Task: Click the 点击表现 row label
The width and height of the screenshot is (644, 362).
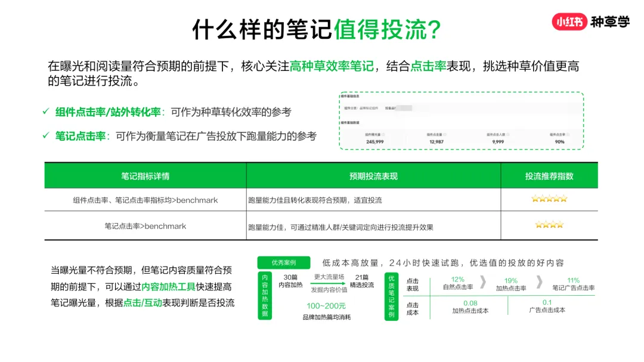Action: 413,284
